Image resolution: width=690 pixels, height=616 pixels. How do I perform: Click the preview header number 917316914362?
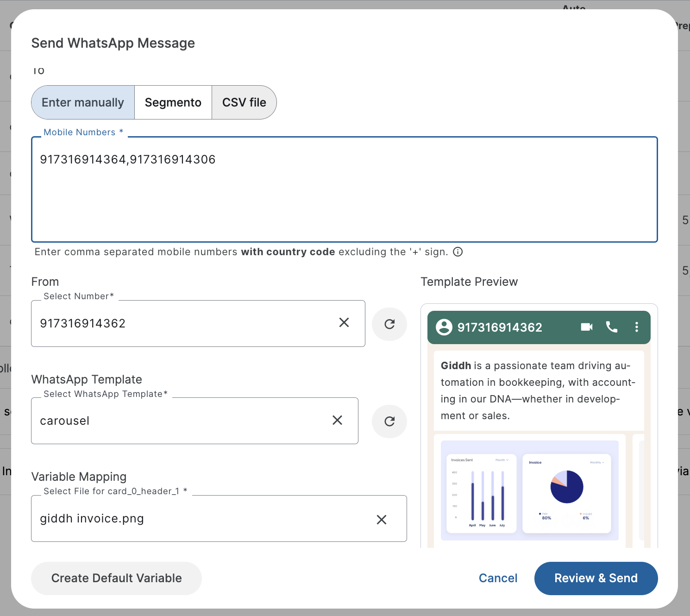500,327
